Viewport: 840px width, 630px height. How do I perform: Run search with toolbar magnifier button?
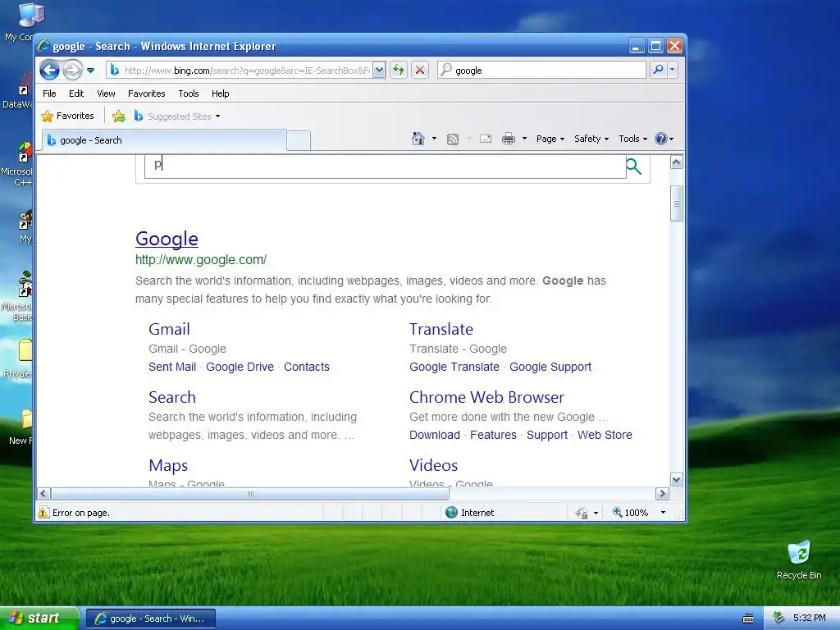coord(658,70)
